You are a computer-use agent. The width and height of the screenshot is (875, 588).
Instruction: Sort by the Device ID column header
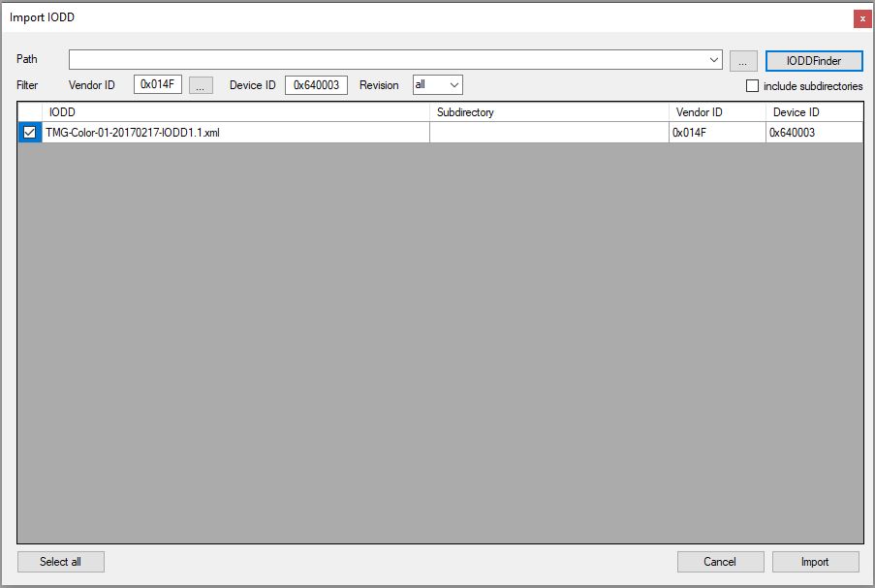(x=812, y=110)
